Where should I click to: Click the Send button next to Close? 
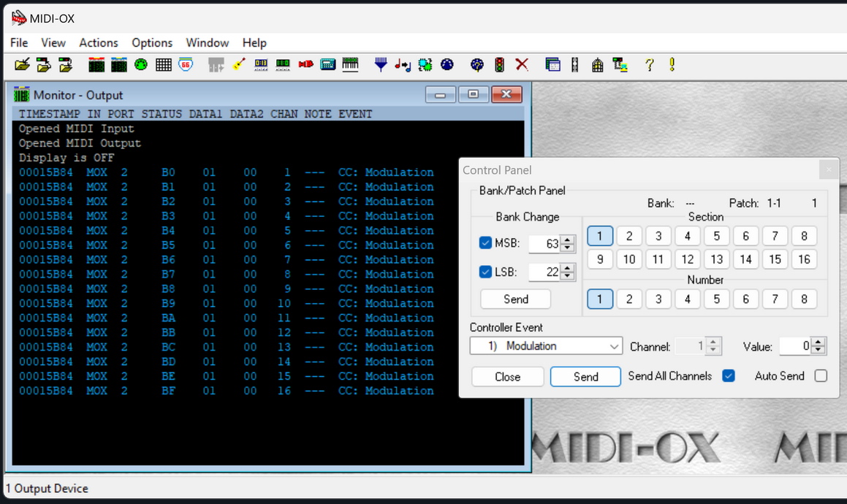(585, 376)
